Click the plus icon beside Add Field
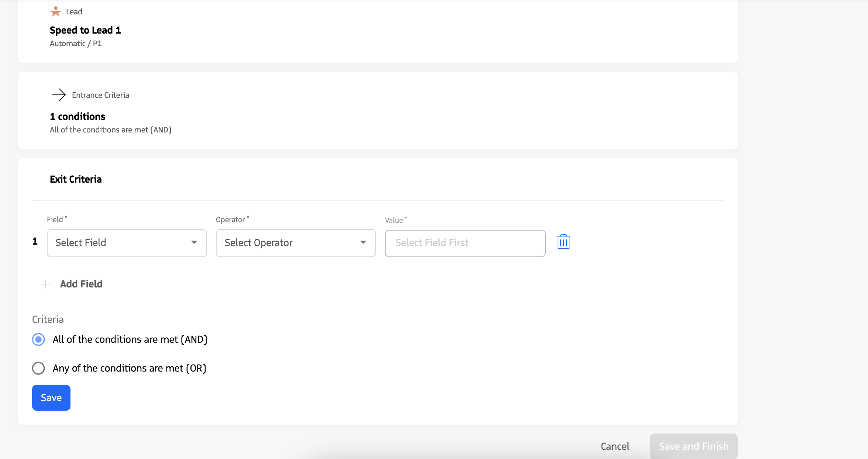Image resolution: width=868 pixels, height=459 pixels. [46, 284]
